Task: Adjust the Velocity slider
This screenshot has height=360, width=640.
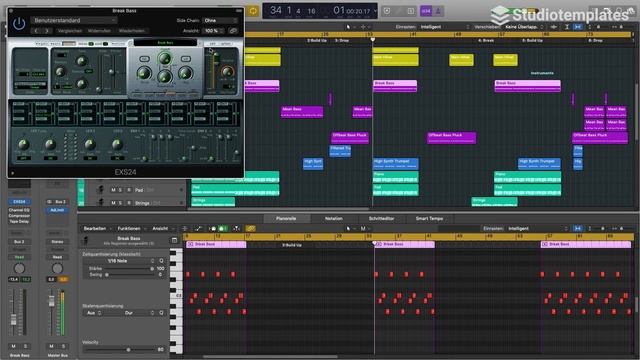Action: coord(120,350)
